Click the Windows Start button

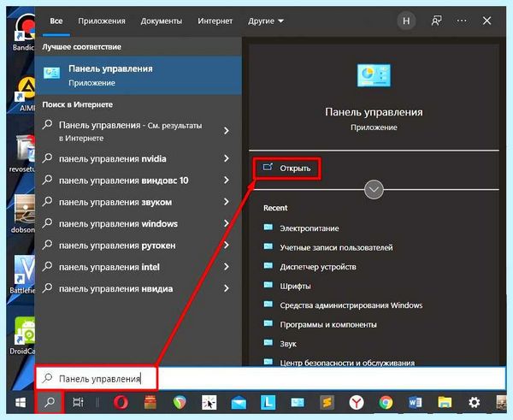21,402
